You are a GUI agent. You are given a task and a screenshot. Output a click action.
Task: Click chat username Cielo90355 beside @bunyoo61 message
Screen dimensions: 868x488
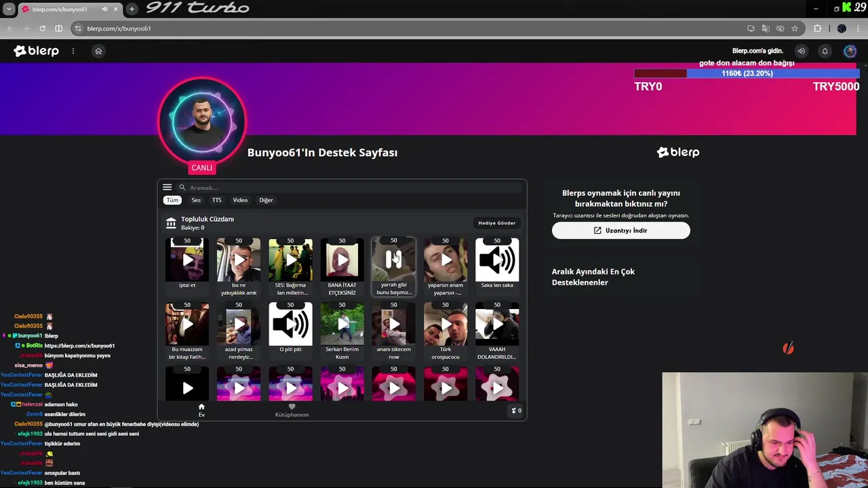[28, 424]
